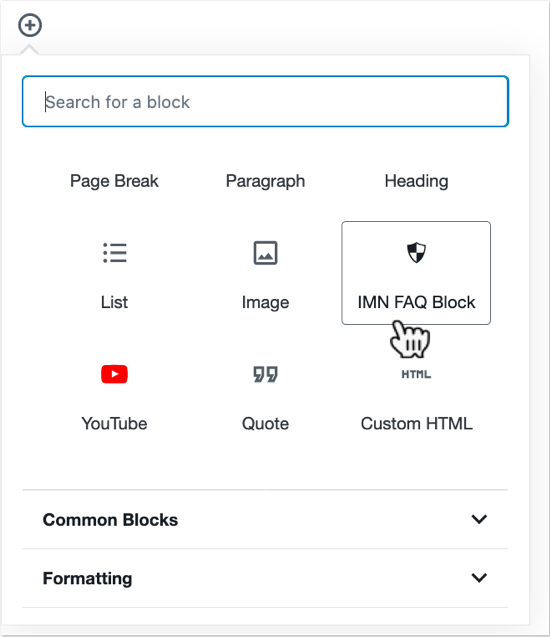Image resolution: width=550 pixels, height=637 pixels.
Task: Click the IMN FAQ Block label
Action: coord(416,302)
